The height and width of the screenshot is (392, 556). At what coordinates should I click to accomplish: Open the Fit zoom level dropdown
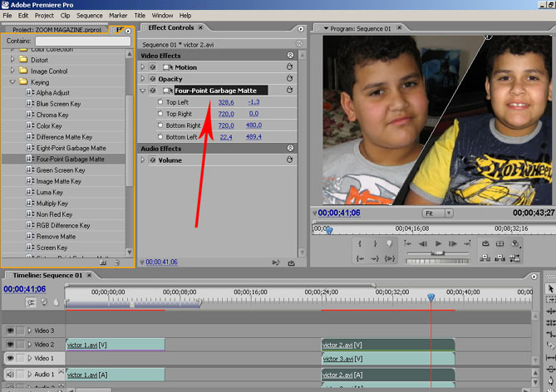coord(449,213)
